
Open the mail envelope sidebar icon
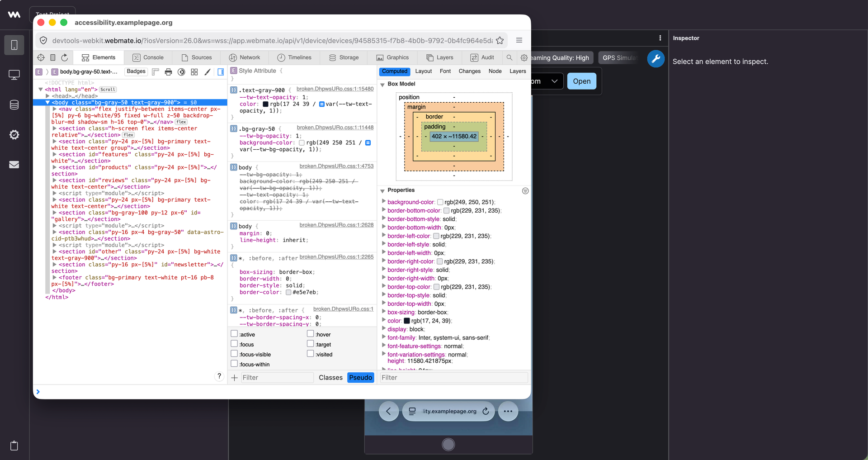[x=14, y=165]
